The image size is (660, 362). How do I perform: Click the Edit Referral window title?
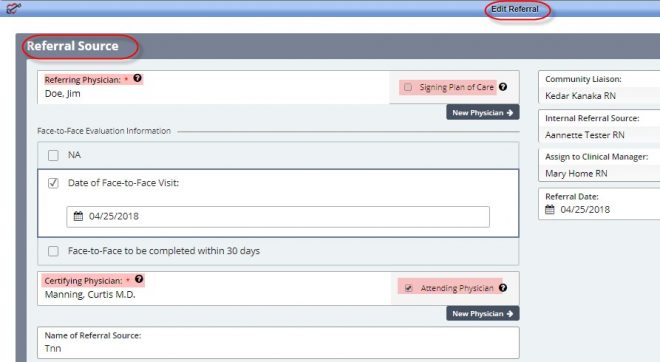point(515,9)
